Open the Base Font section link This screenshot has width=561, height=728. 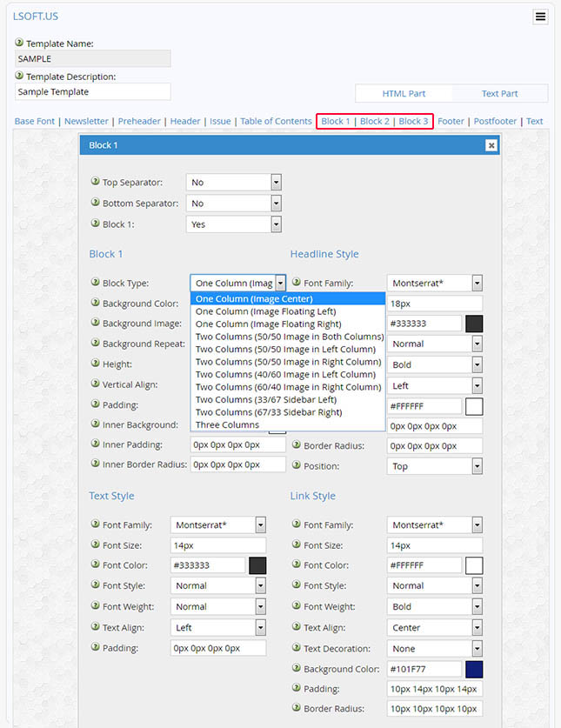click(x=35, y=121)
